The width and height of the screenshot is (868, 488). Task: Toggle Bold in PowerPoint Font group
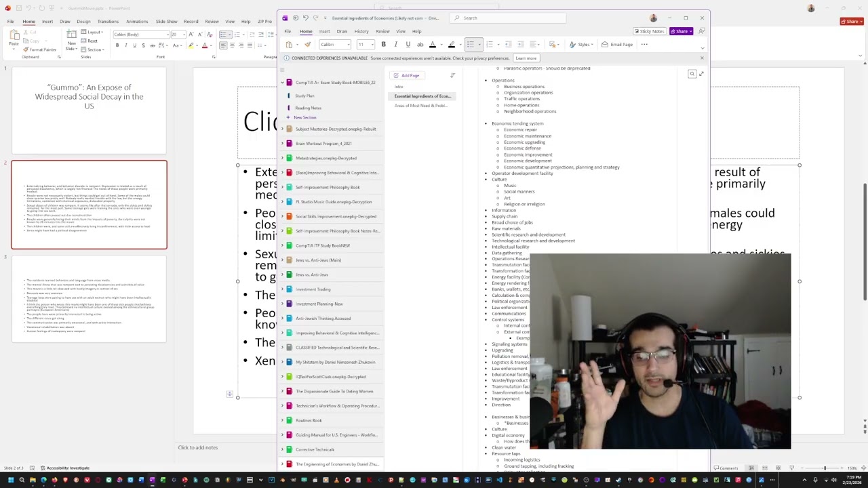117,45
